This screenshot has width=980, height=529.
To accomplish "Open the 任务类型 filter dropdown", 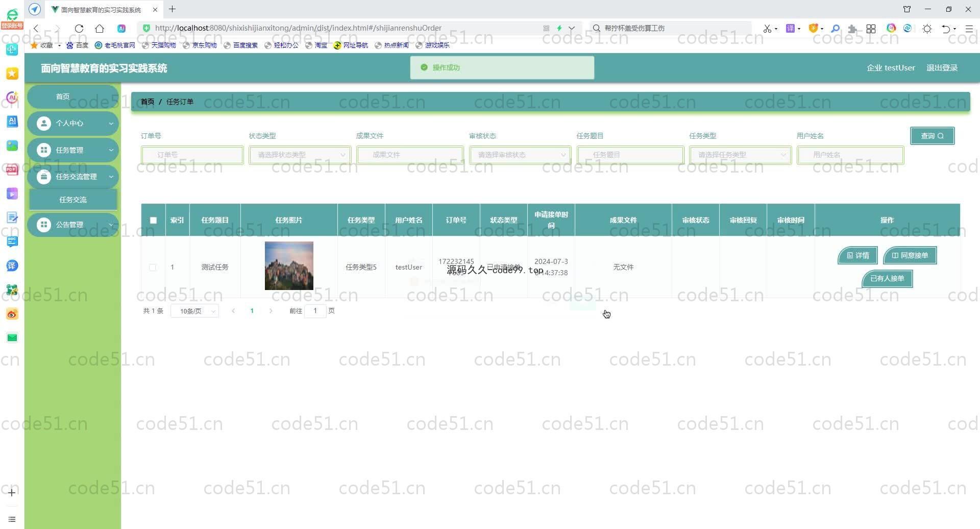I will (x=740, y=155).
